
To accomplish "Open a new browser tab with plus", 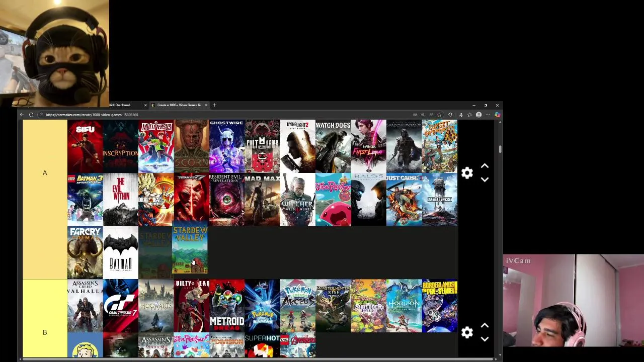I will [x=214, y=105].
